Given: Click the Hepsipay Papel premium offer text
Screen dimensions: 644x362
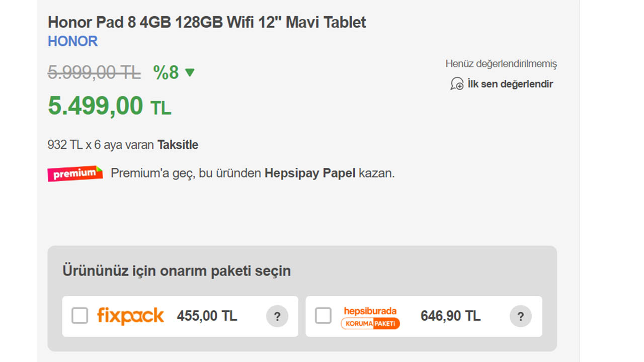Looking at the screenshot, I should tap(309, 173).
